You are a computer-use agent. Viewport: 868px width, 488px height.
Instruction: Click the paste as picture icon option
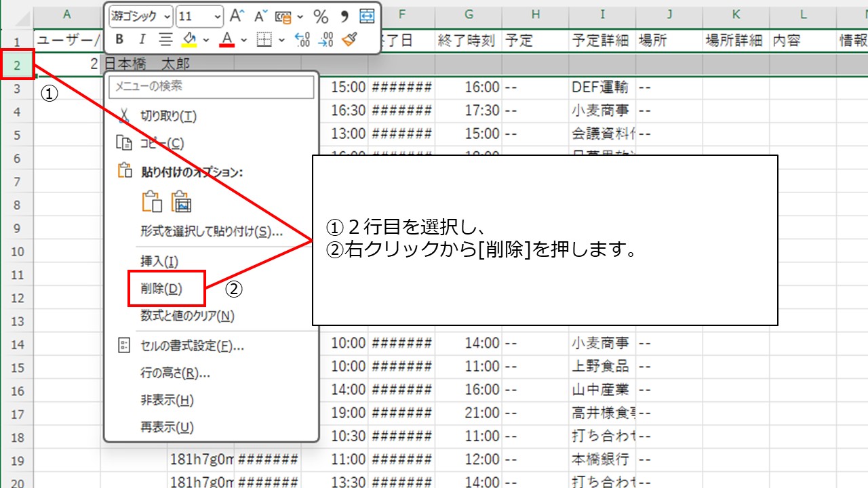pos(182,201)
